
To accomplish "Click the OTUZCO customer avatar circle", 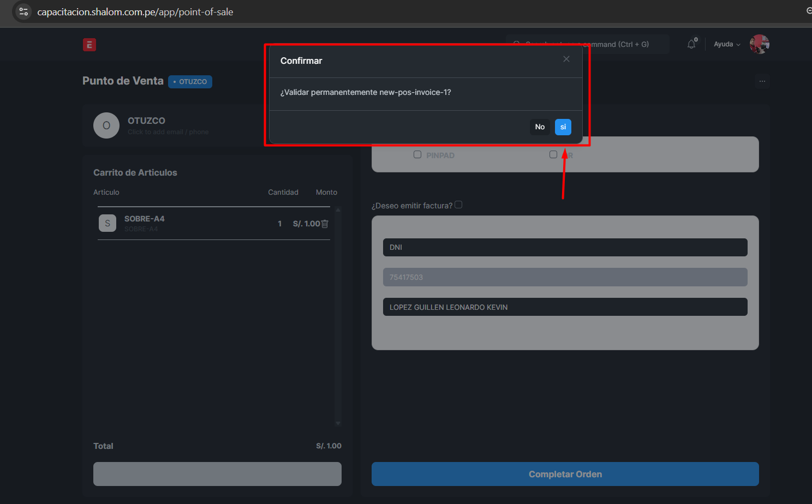I will click(106, 125).
